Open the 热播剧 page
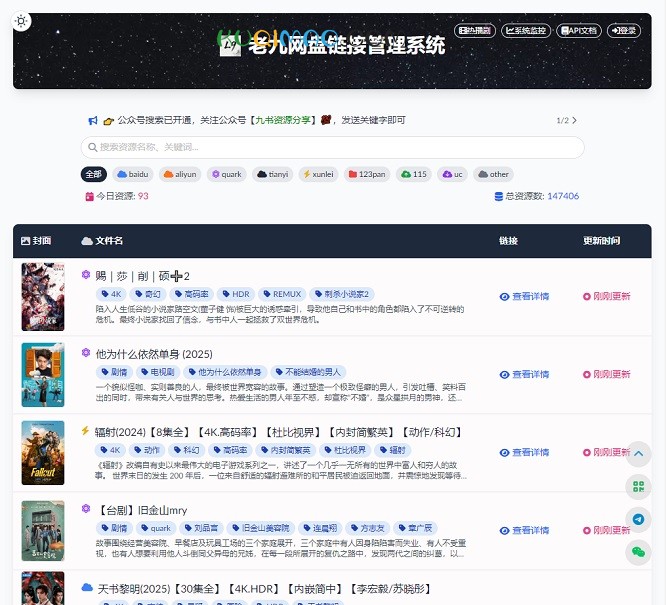The height and width of the screenshot is (605, 666). (x=474, y=31)
